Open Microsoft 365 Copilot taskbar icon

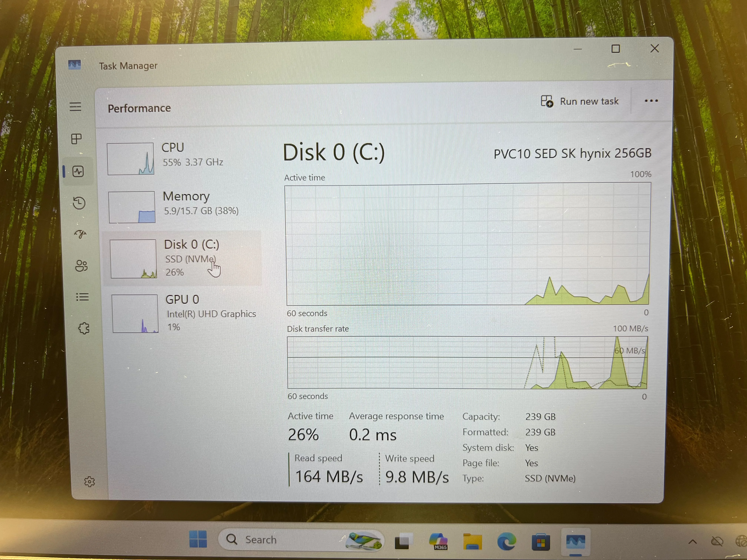(439, 541)
